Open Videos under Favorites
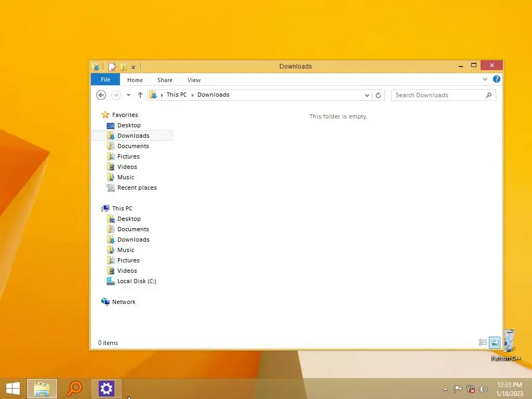The width and height of the screenshot is (532, 399). click(127, 167)
